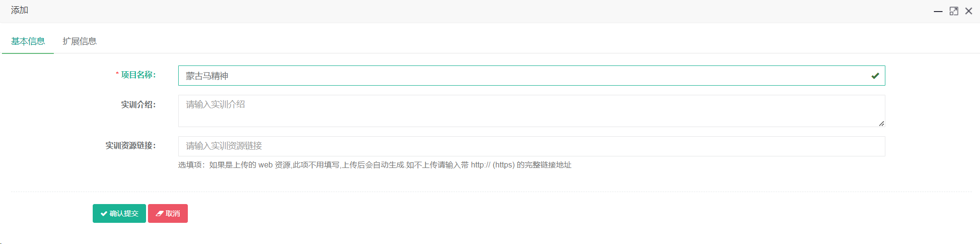Close the 添加 dialog
The image size is (980, 244).
point(968,11)
